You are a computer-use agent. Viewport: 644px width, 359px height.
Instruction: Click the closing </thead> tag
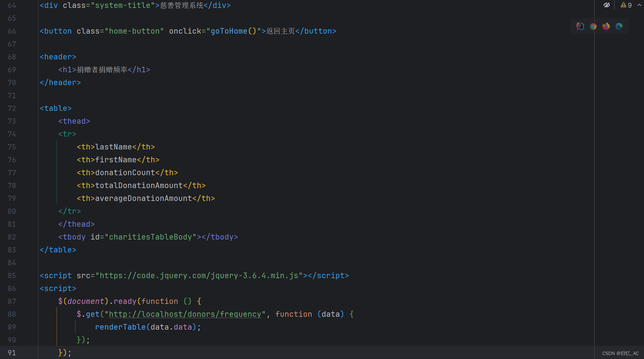(77, 224)
